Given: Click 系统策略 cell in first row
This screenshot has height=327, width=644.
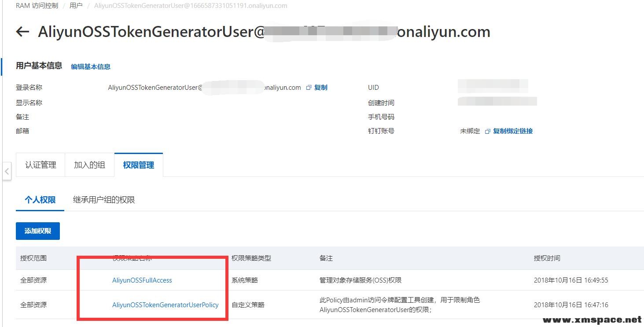Looking at the screenshot, I should tap(245, 280).
